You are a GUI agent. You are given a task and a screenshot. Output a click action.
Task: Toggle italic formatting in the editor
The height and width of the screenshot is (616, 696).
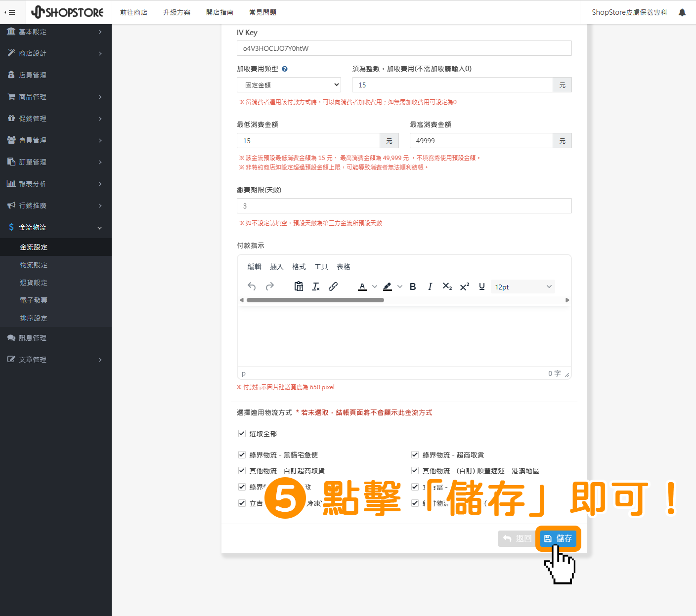click(x=430, y=286)
